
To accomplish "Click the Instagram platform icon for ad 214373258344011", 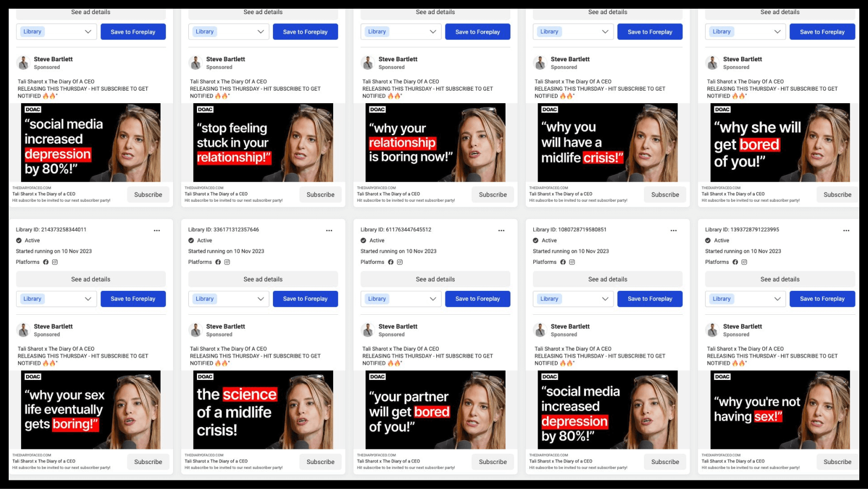I will tap(55, 262).
